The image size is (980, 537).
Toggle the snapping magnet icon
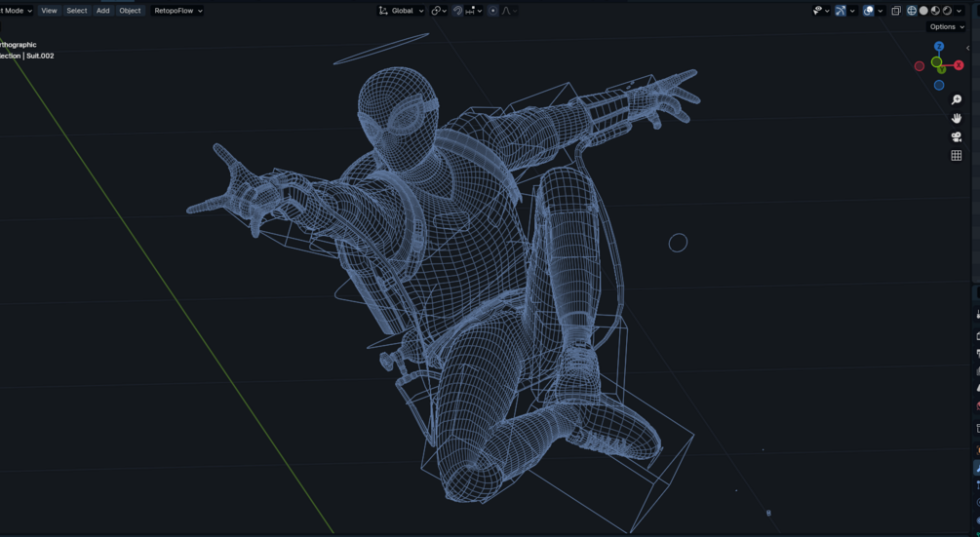[457, 11]
